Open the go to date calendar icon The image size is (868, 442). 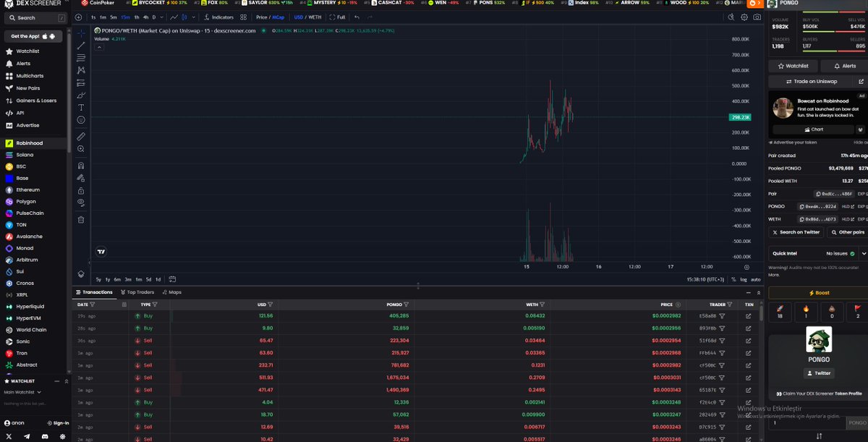(x=174, y=279)
